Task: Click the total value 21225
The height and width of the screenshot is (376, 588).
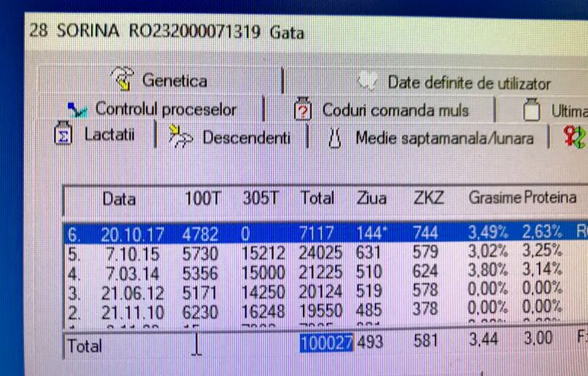Action: pyautogui.click(x=321, y=272)
